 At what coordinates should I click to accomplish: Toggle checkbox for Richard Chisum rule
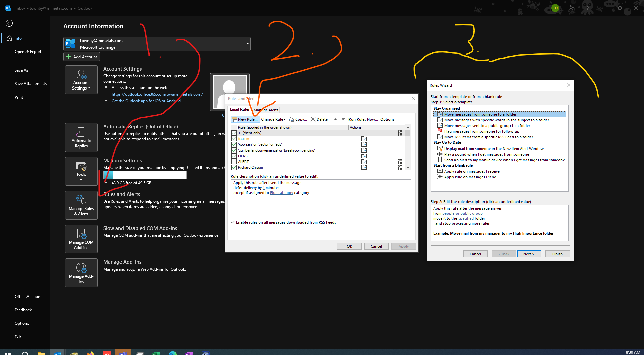pyautogui.click(x=234, y=167)
